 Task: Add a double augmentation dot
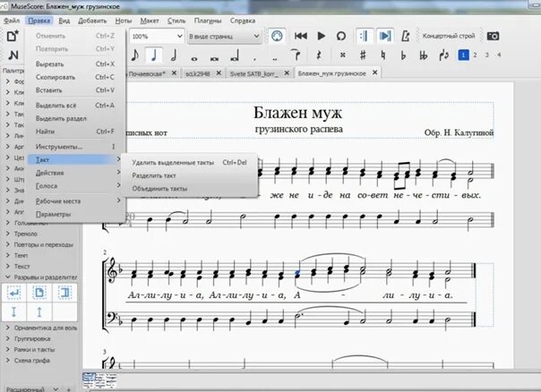click(x=275, y=59)
